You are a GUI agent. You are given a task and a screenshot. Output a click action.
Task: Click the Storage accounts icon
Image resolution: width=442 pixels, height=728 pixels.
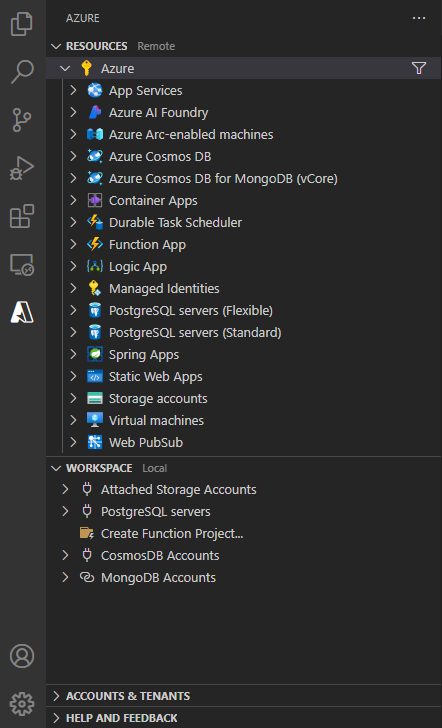pyautogui.click(x=95, y=398)
